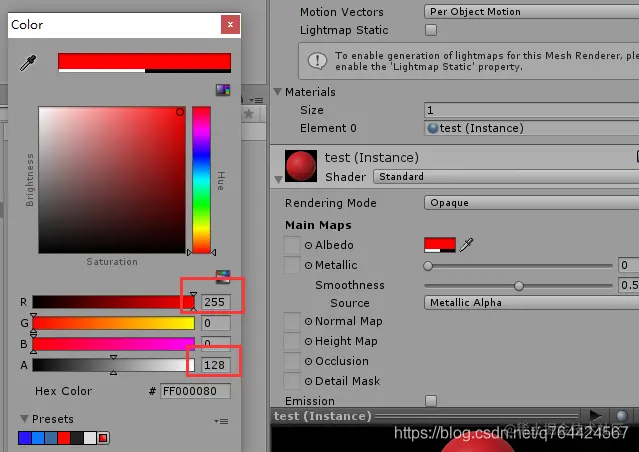
Task: Click the Detail Mask texture slot
Action: [292, 381]
